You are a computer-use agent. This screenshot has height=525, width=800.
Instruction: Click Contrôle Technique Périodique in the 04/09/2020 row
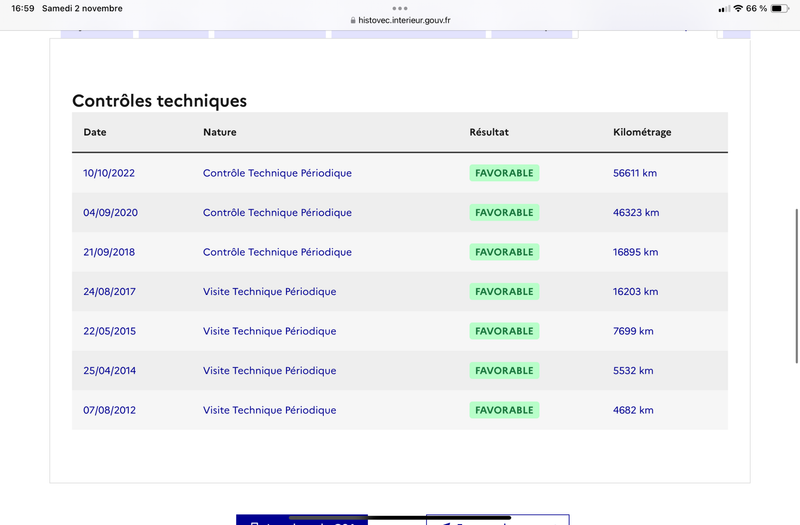(277, 213)
